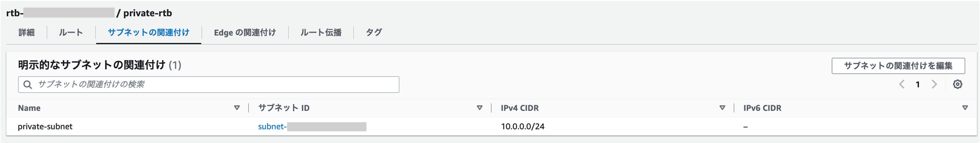980x143 pixels.
Task: Select the サブネットの関連付け tab
Action: [148, 33]
